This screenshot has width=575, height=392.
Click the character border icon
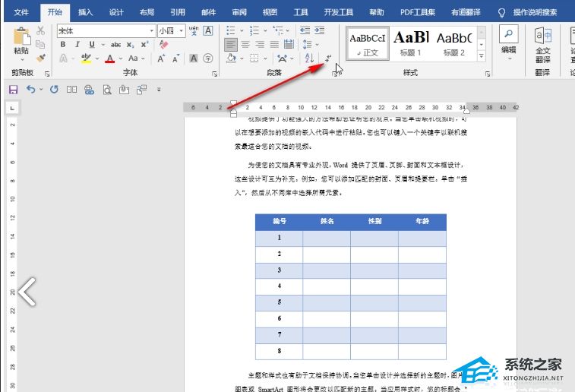coord(208,31)
